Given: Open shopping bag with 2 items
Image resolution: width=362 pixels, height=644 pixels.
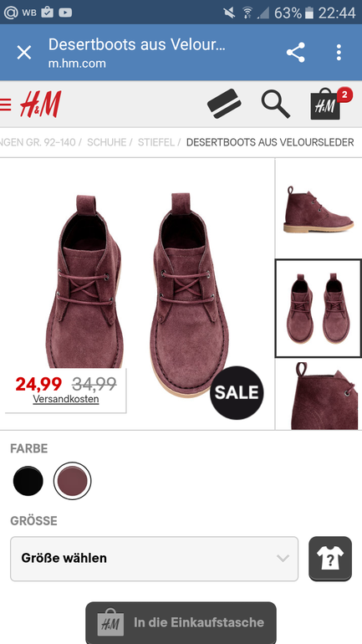Looking at the screenshot, I should [x=329, y=104].
